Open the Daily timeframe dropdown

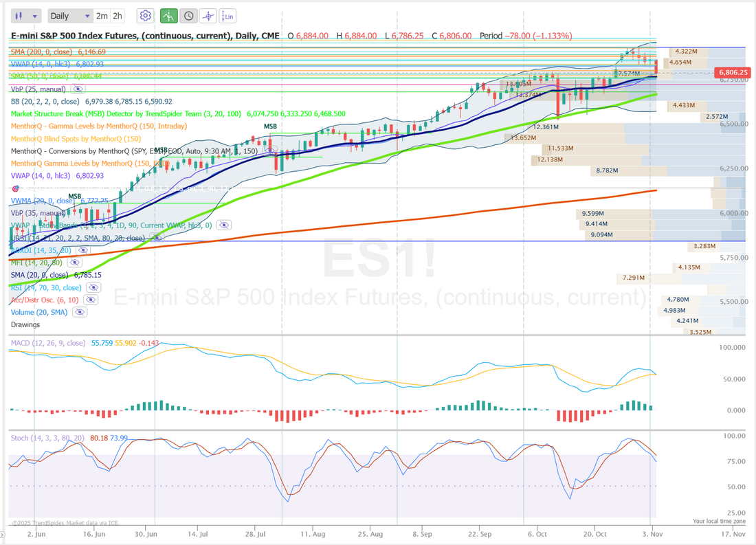(x=70, y=16)
